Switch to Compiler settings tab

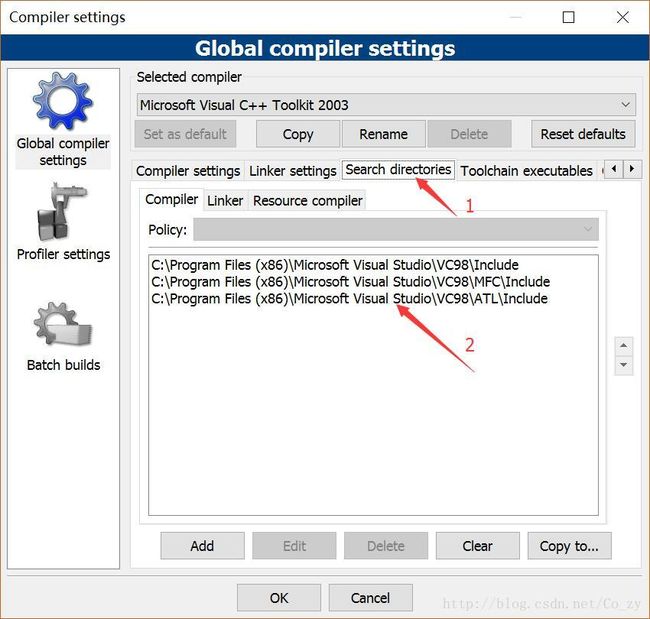[188, 171]
